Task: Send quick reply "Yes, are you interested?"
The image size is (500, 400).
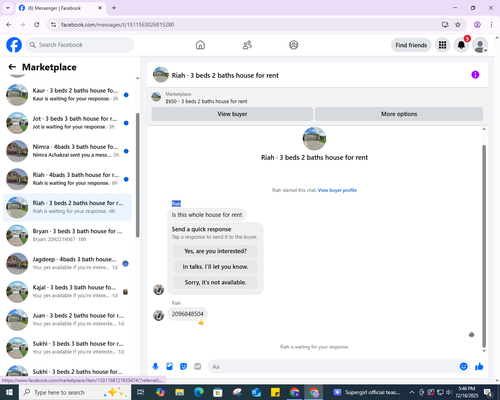Action: click(215, 251)
